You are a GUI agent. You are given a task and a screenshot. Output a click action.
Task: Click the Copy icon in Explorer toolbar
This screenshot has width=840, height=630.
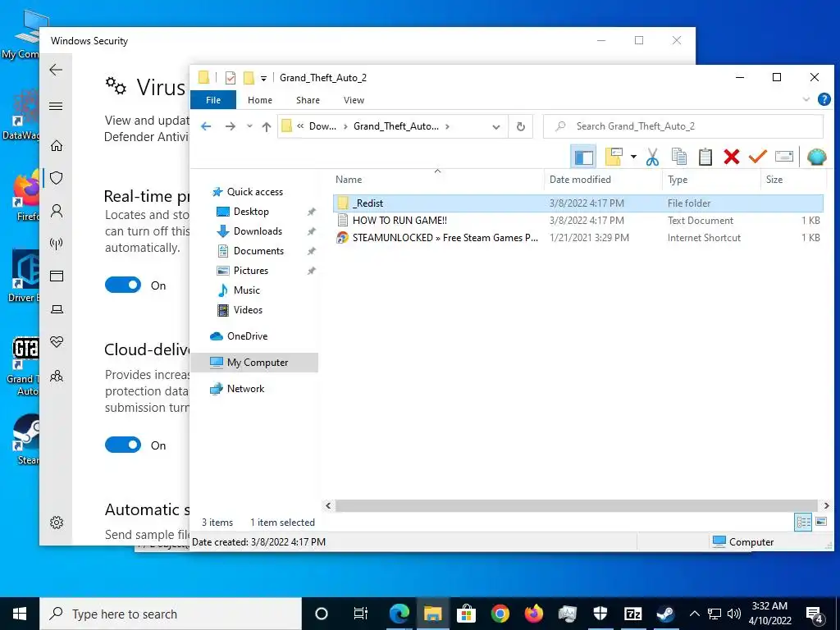(x=678, y=157)
